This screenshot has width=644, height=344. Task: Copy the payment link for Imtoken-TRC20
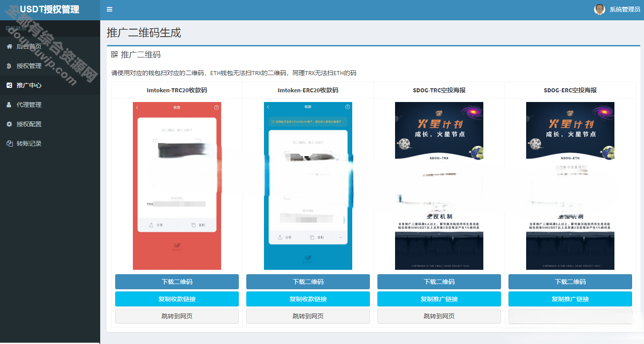[177, 299]
